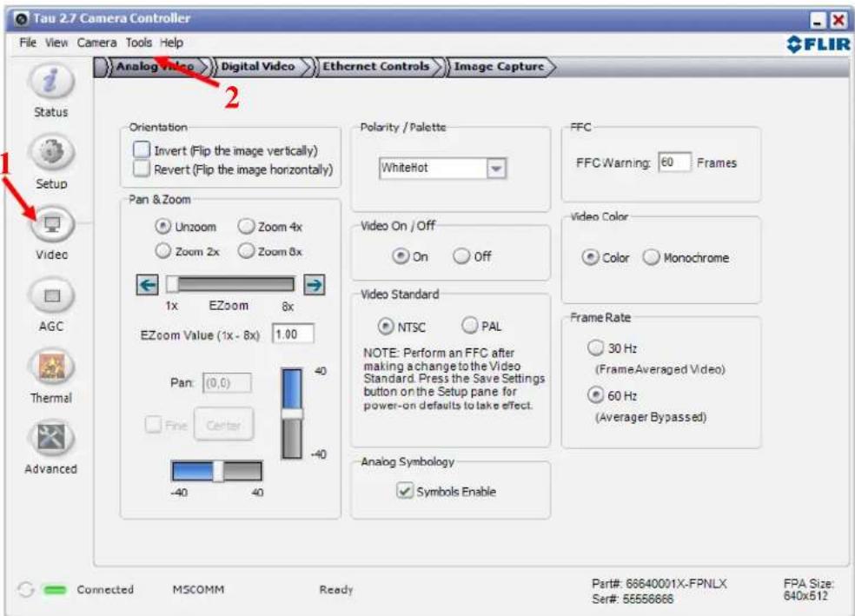
Task: Turn video On radio button
Action: tap(401, 255)
